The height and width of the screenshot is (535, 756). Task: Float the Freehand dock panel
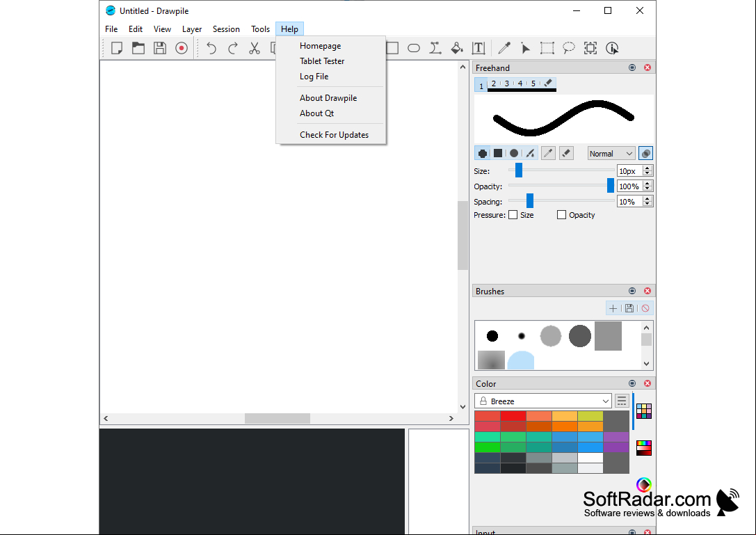[x=632, y=67]
